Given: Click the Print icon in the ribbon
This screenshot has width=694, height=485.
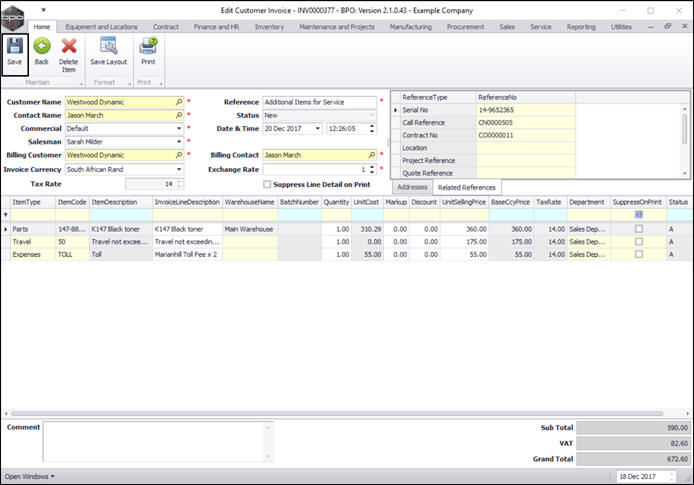Looking at the screenshot, I should pos(148,47).
